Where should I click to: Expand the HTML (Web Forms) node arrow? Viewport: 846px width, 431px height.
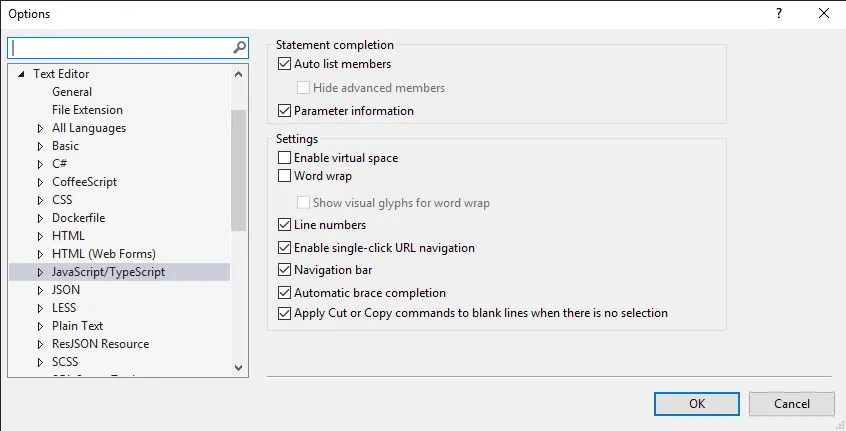40,254
